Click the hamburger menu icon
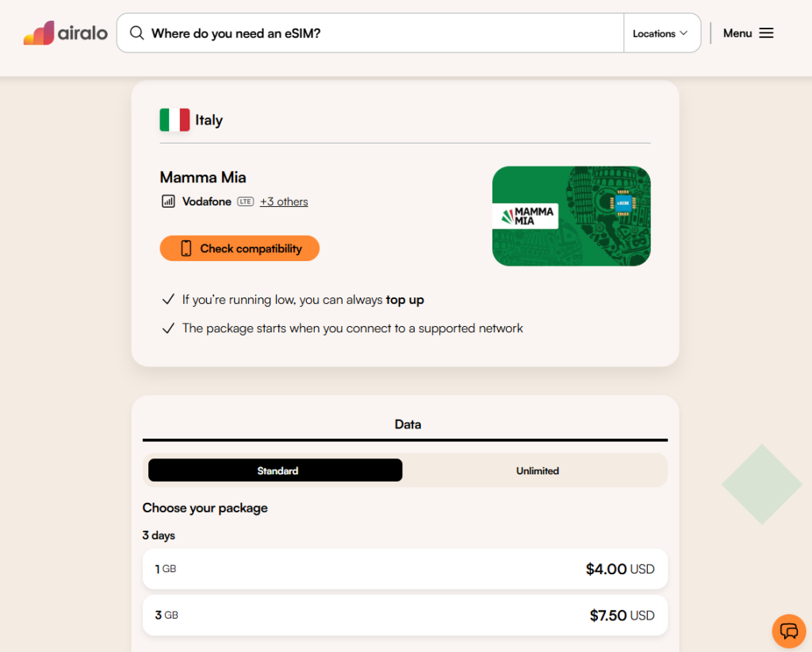The width and height of the screenshot is (812, 652). 766,33
